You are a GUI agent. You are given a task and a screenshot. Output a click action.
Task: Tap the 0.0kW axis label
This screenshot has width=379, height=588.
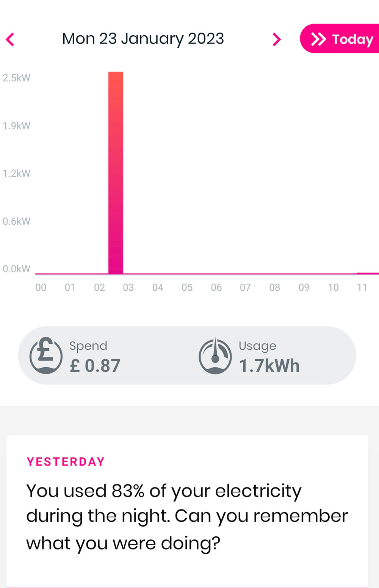16,269
